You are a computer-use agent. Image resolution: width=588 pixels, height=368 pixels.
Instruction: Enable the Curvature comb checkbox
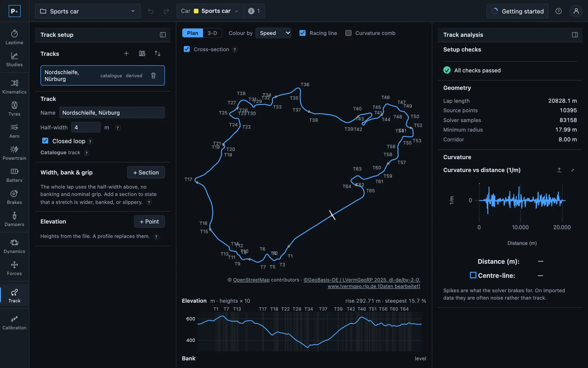(x=348, y=33)
